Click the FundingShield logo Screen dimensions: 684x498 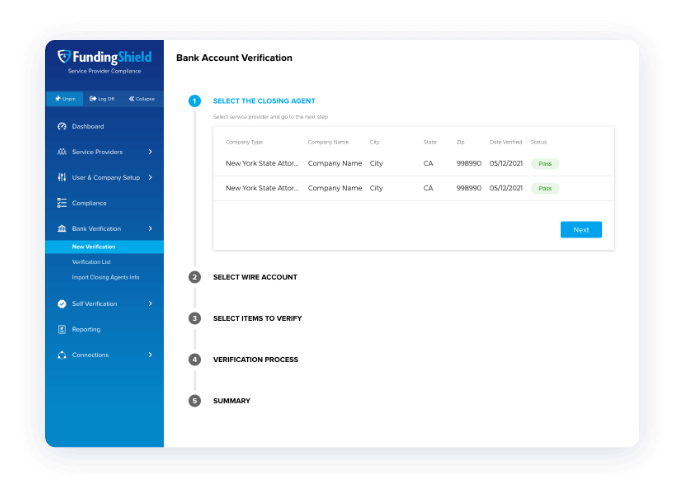[x=104, y=59]
